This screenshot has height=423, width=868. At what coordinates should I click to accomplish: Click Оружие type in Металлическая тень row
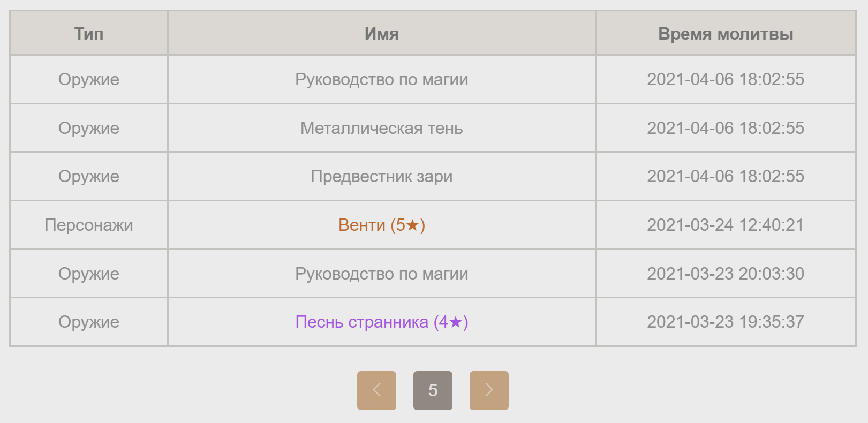pos(89,128)
